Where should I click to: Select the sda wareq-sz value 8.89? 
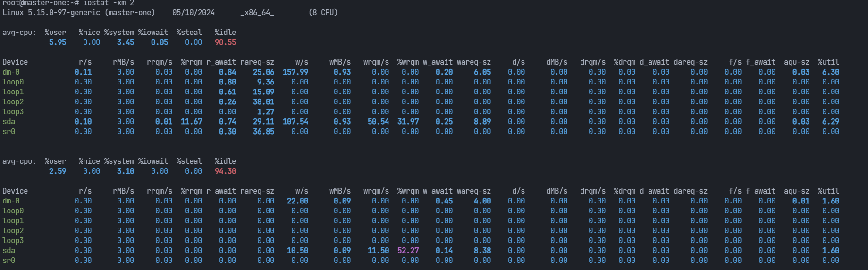[482, 122]
